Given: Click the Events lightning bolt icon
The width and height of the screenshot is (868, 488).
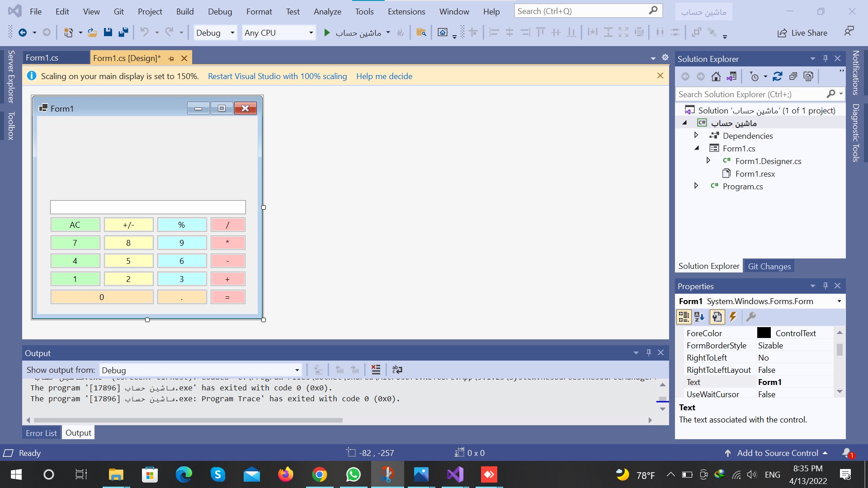Looking at the screenshot, I should [x=733, y=317].
